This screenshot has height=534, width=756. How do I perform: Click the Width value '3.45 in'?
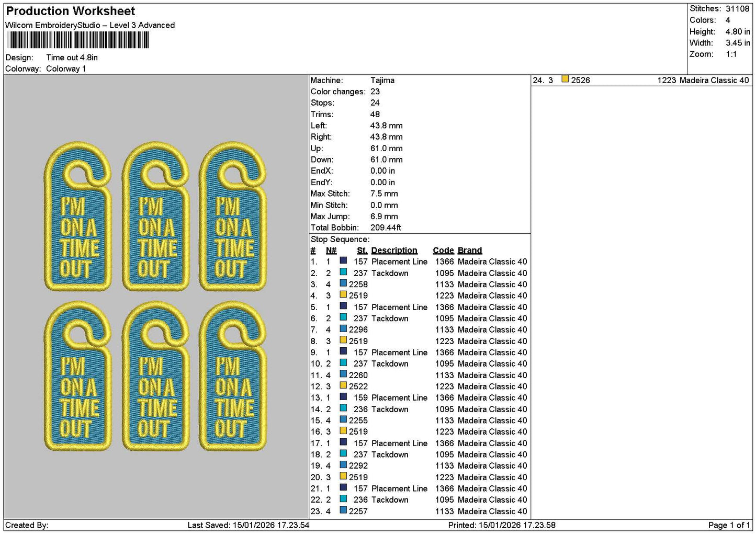coord(738,43)
